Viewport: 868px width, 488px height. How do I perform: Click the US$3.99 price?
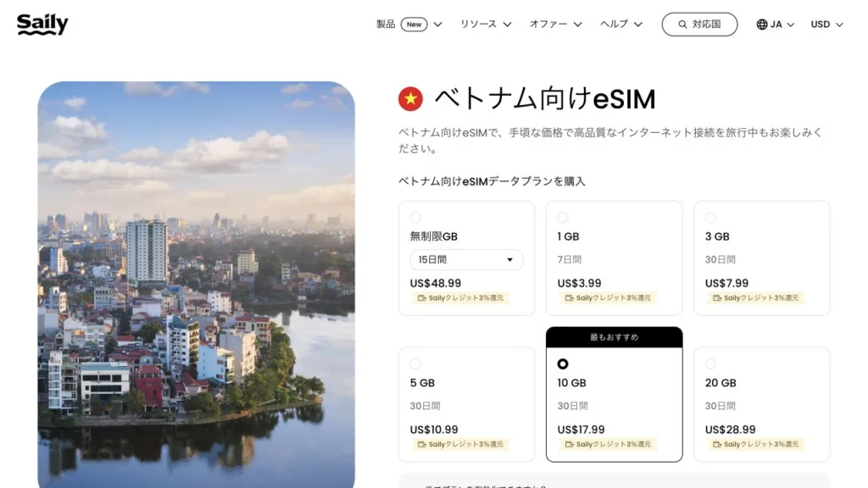(579, 283)
